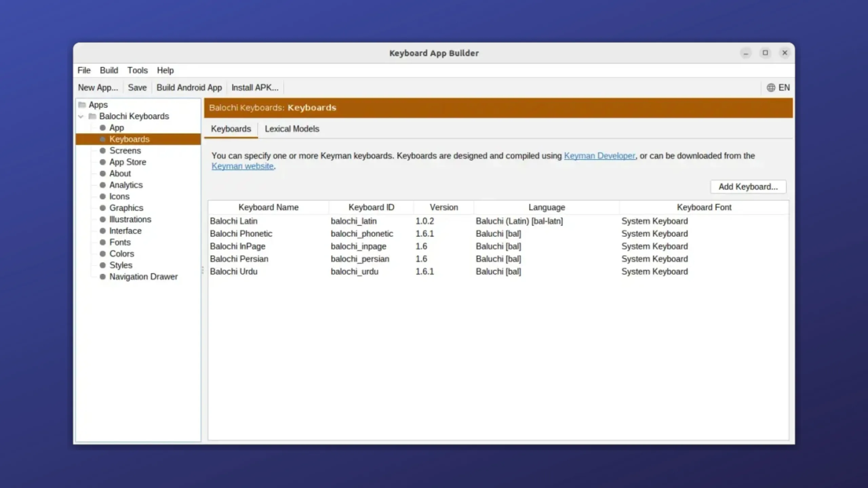Select Graphics in the sidebar tree
The height and width of the screenshot is (488, 868).
tap(126, 208)
